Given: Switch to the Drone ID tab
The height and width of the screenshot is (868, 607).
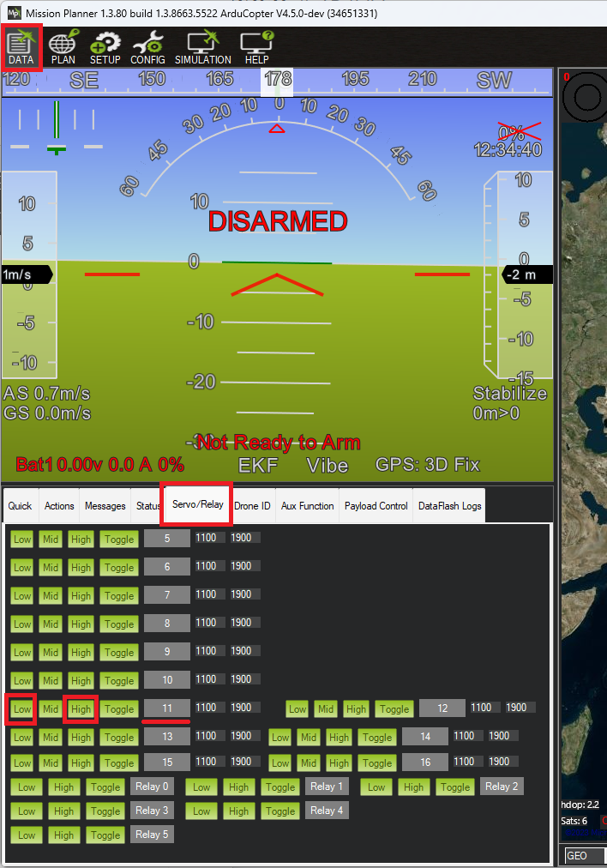Looking at the screenshot, I should point(252,506).
